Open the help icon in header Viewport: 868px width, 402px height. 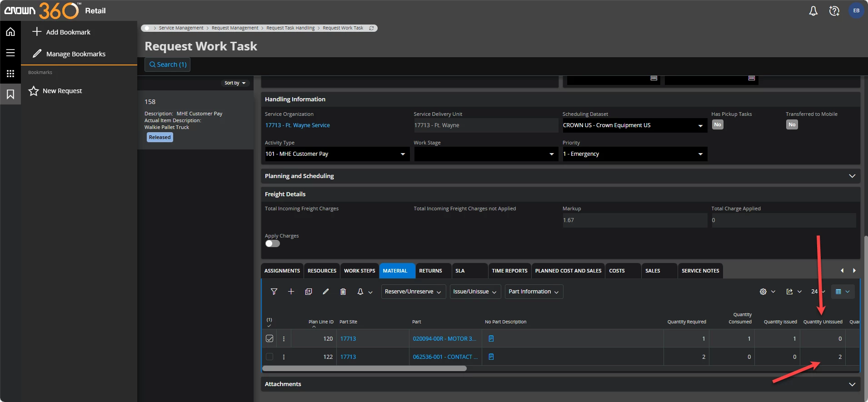pyautogui.click(x=834, y=11)
